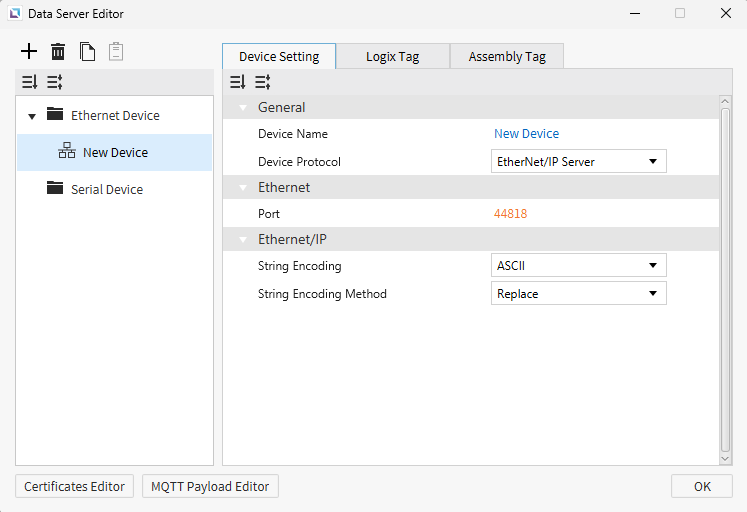Open the Certificates Editor
The height and width of the screenshot is (512, 747).
74,486
